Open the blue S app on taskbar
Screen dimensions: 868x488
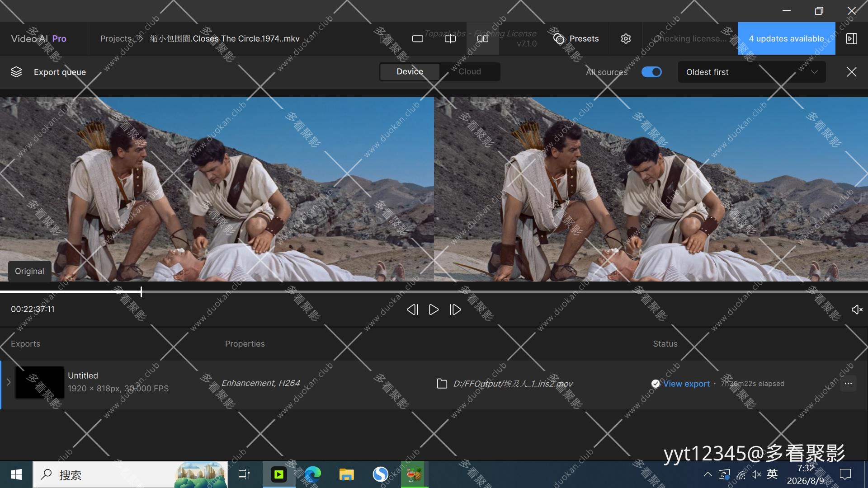[x=380, y=474]
